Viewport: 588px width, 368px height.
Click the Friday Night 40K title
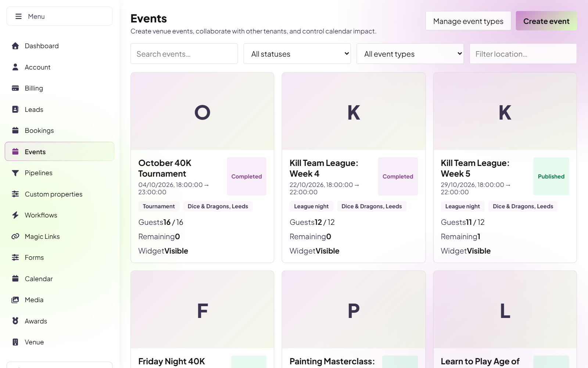(172, 361)
